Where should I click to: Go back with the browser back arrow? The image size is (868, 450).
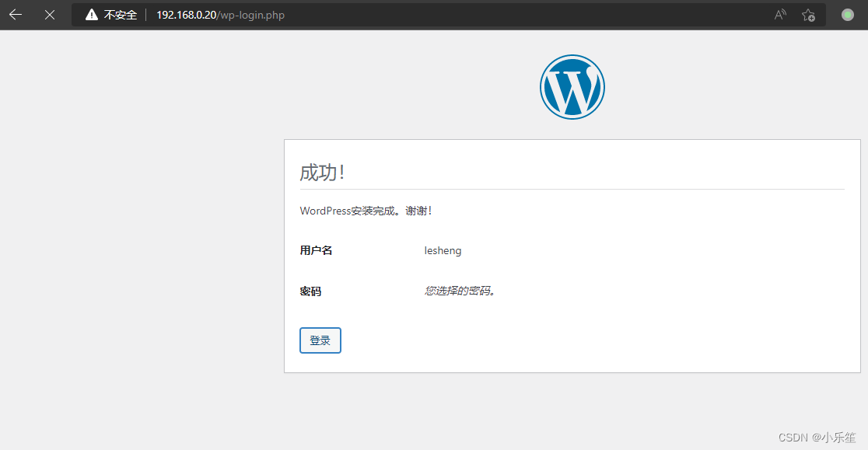[x=16, y=15]
